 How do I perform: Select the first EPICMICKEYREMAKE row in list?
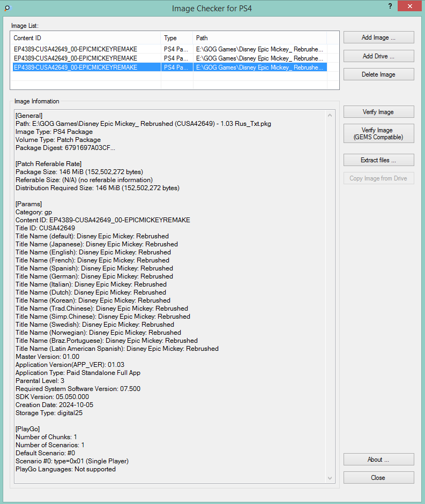(x=169, y=49)
